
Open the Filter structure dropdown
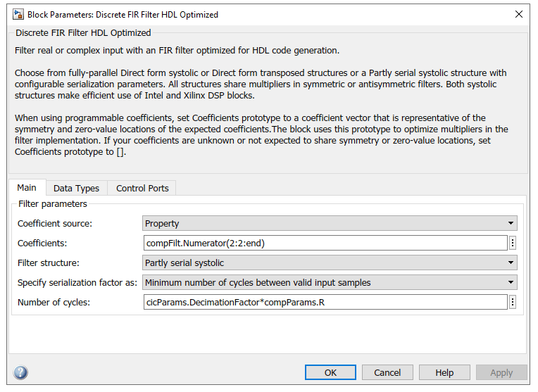pyautogui.click(x=330, y=263)
